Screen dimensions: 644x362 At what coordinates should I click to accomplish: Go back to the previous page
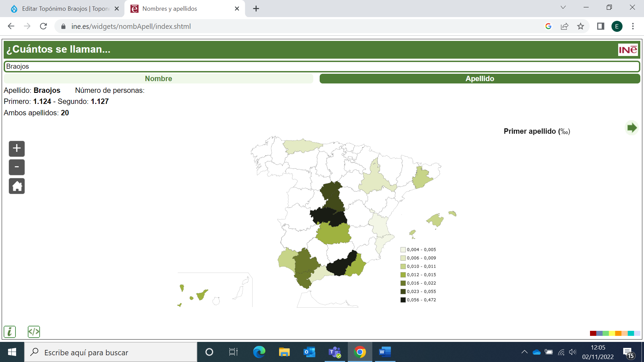(11, 26)
